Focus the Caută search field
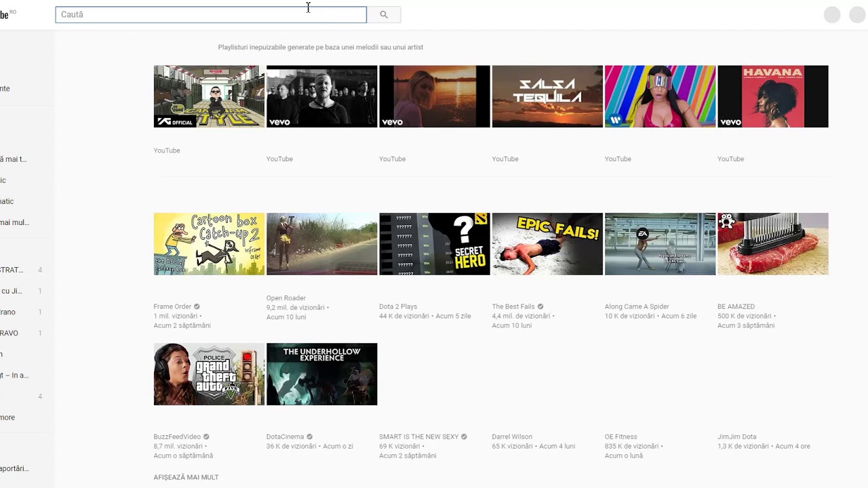Image resolution: width=868 pixels, height=488 pixels. [x=211, y=14]
